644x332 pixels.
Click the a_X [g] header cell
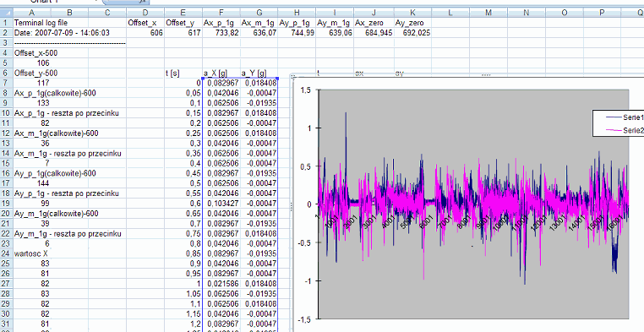[221, 73]
